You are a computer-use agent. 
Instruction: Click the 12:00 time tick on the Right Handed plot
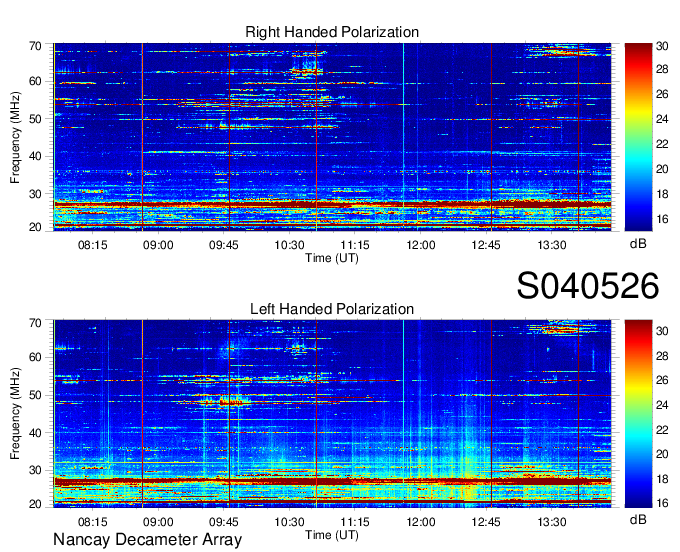(421, 245)
